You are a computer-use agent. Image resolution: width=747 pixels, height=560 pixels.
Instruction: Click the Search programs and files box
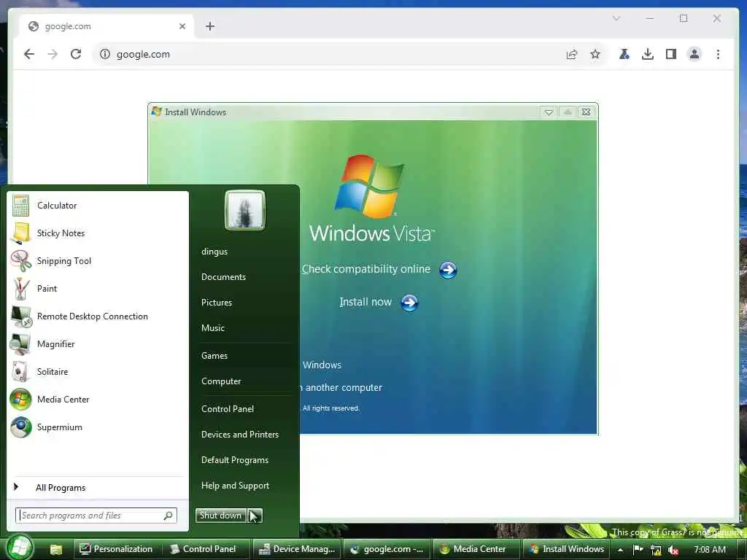pos(96,516)
